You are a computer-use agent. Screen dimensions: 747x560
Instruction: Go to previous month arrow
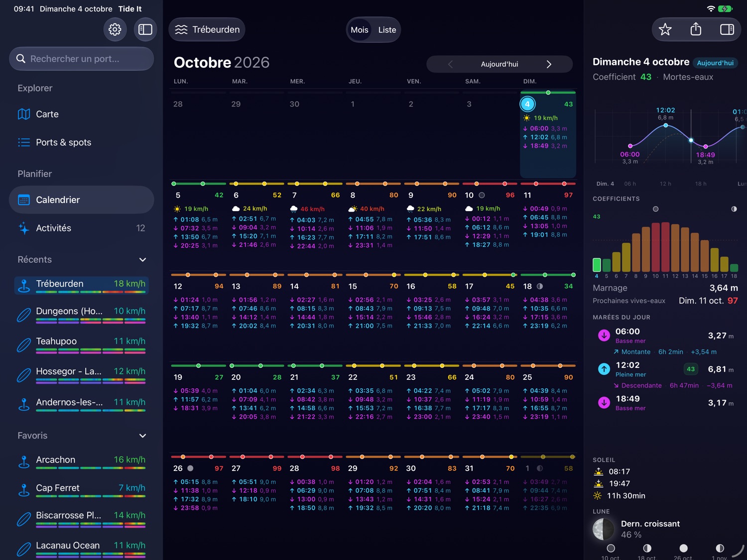450,64
